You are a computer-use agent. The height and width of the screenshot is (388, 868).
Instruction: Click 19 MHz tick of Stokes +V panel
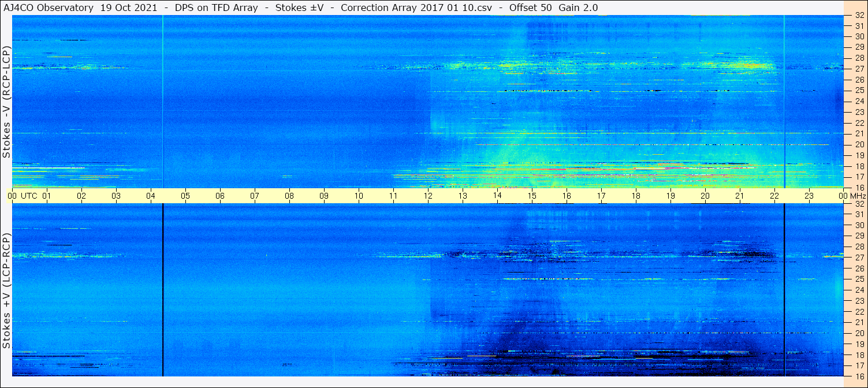point(859,344)
